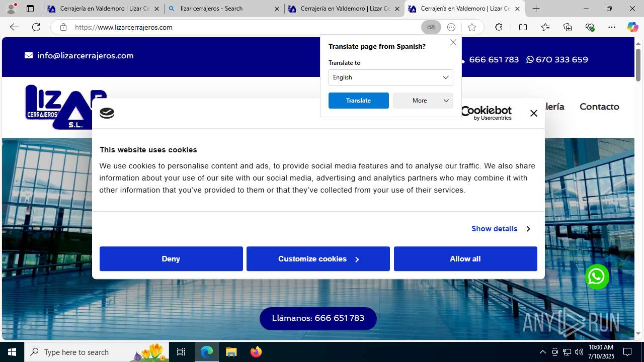Launch Copilot sidebar icon

tap(632, 27)
